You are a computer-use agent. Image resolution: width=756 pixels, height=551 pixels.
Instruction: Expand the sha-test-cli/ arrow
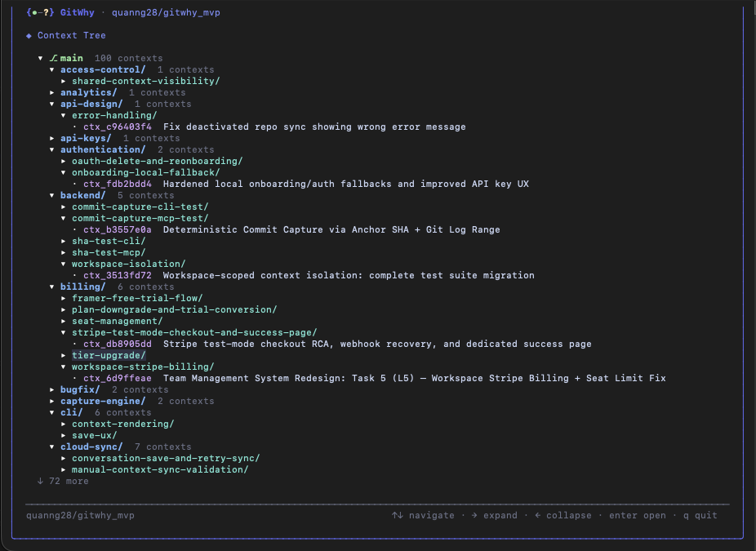(64, 242)
